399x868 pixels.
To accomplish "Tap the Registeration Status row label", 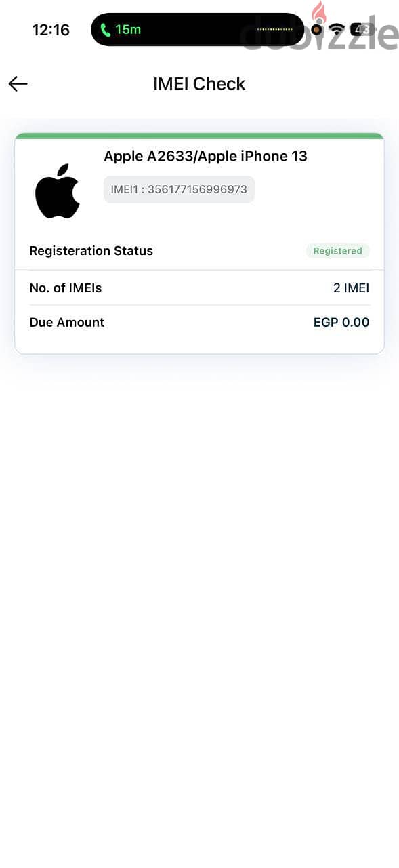I will (91, 251).
